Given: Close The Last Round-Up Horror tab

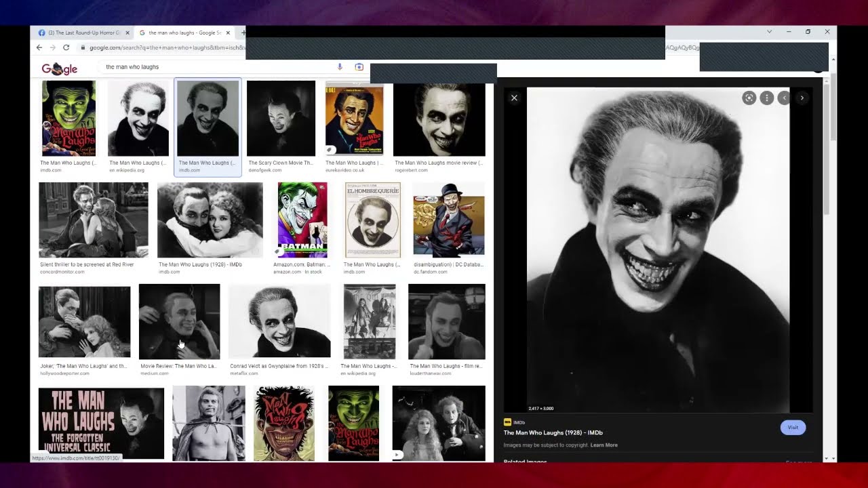Looking at the screenshot, I should pos(127,33).
